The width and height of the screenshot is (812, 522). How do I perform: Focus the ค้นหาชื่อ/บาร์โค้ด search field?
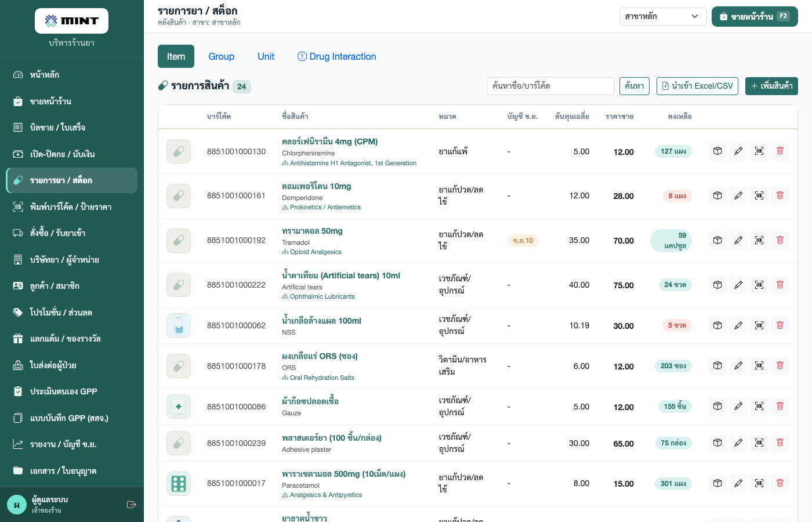pos(551,86)
